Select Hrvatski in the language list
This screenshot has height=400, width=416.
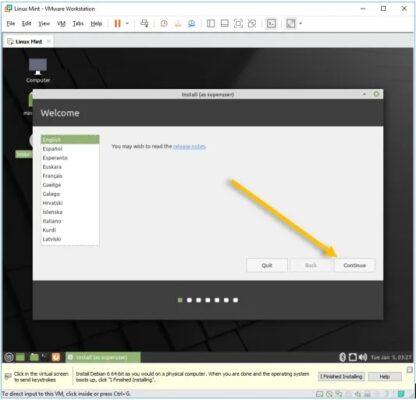tap(70, 203)
